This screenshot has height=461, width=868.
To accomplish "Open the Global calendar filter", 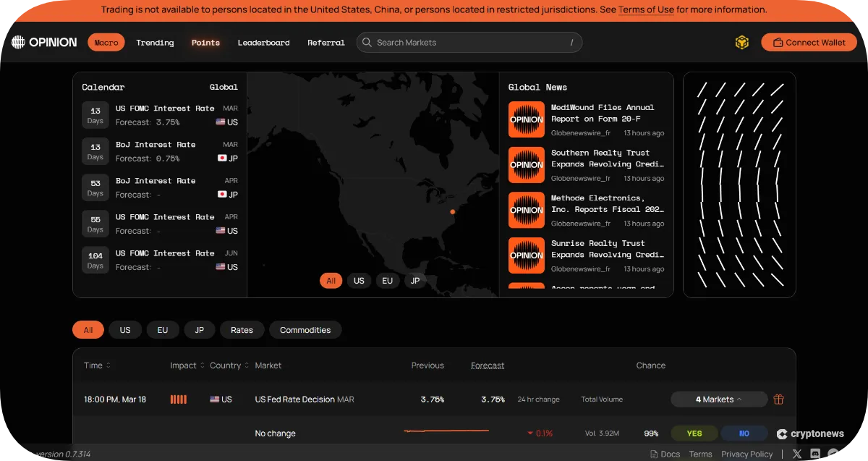I will point(224,87).
